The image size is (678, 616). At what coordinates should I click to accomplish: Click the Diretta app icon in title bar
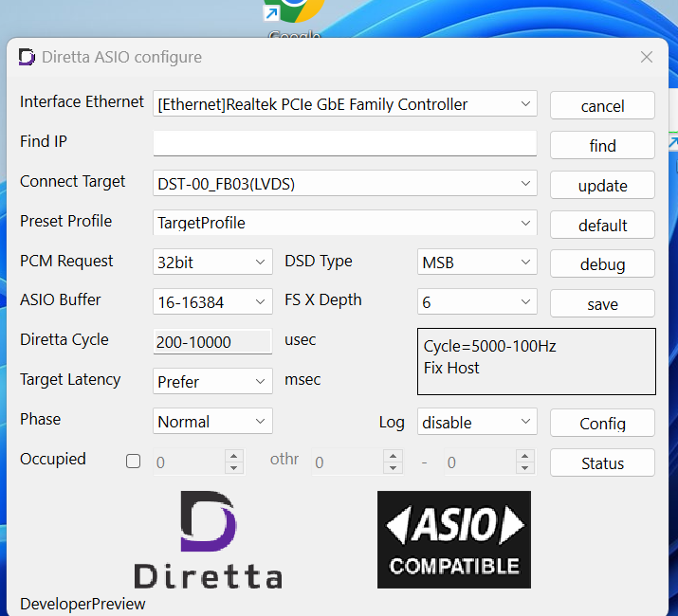click(x=27, y=57)
